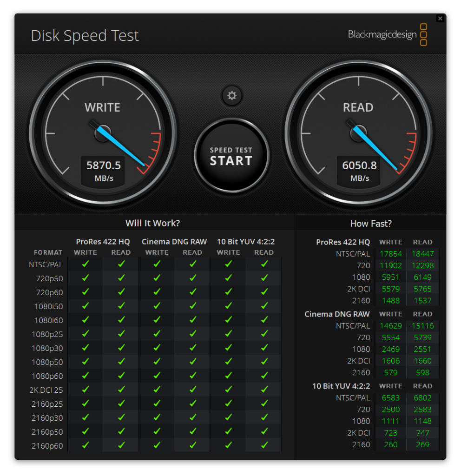Click the 2160p25 YUV write checkmark

tap(229, 403)
